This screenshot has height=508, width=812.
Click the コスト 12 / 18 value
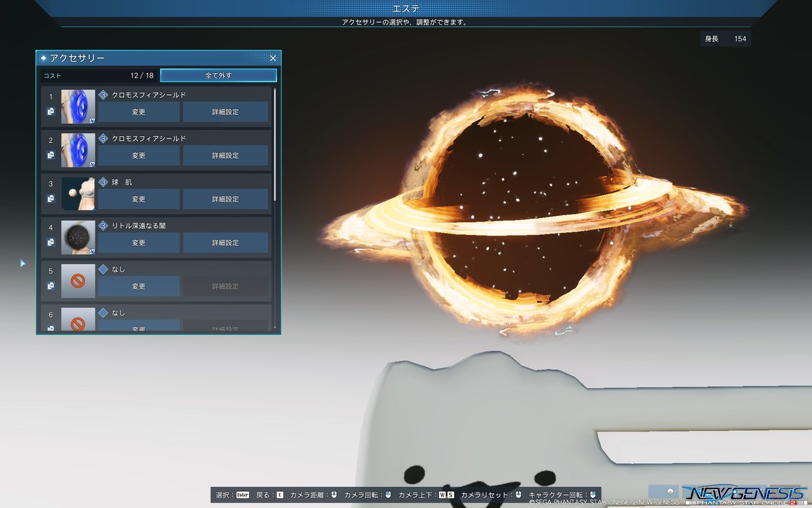tap(142, 76)
